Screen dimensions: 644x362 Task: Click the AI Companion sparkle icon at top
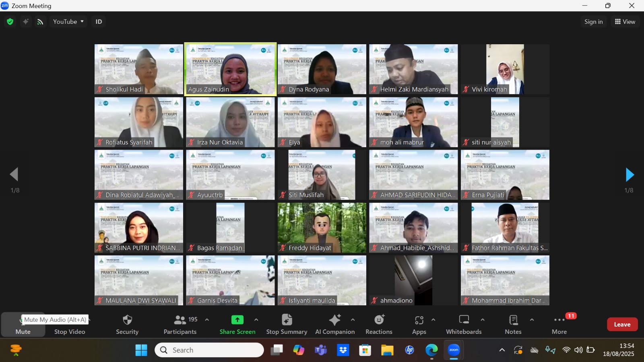coord(25,22)
